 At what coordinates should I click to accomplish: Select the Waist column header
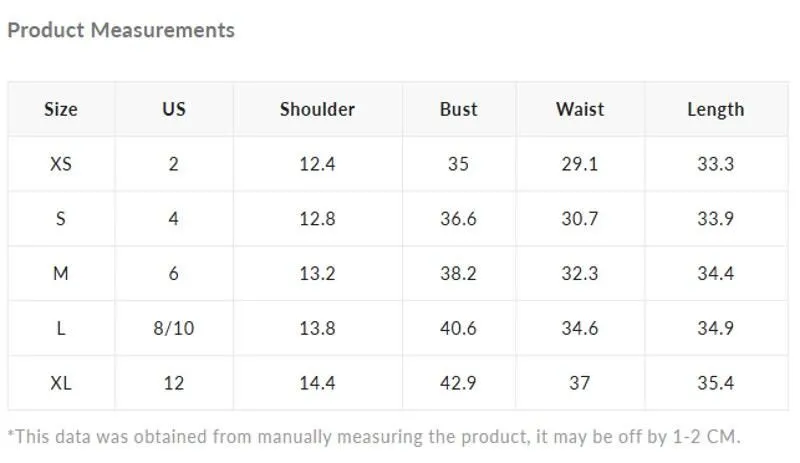pyautogui.click(x=580, y=109)
